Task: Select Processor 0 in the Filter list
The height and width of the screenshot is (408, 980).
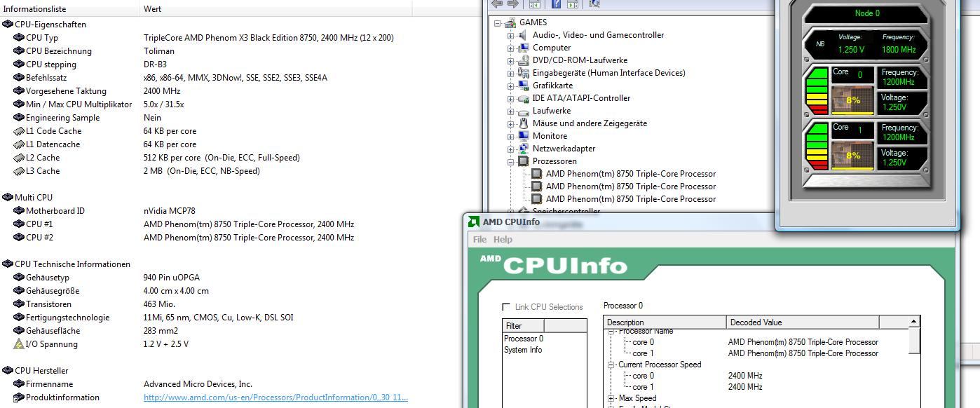Action: (524, 339)
